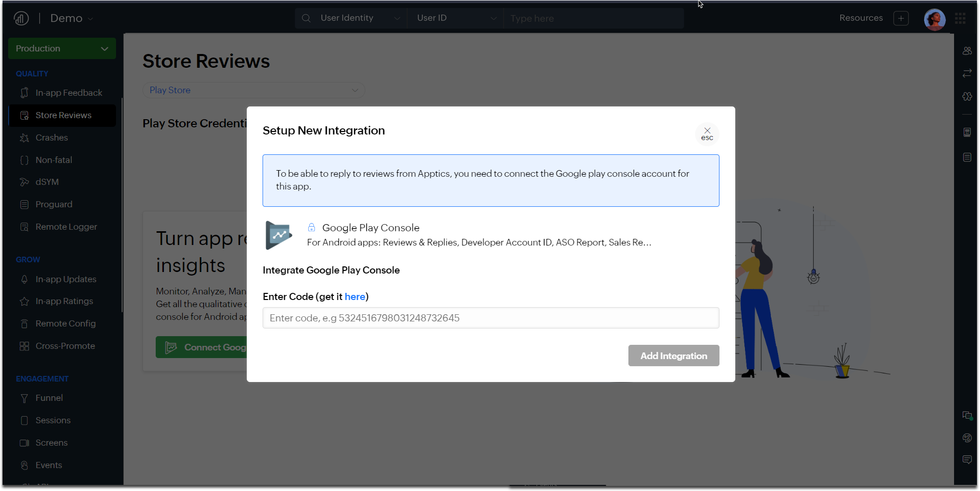Click the Apptics logo icon
This screenshot has height=491, width=980.
coord(21,18)
